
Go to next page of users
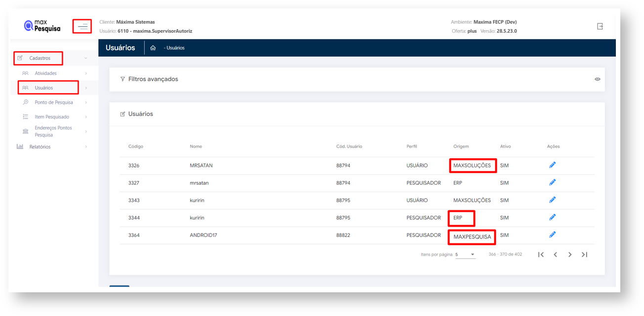click(x=570, y=254)
